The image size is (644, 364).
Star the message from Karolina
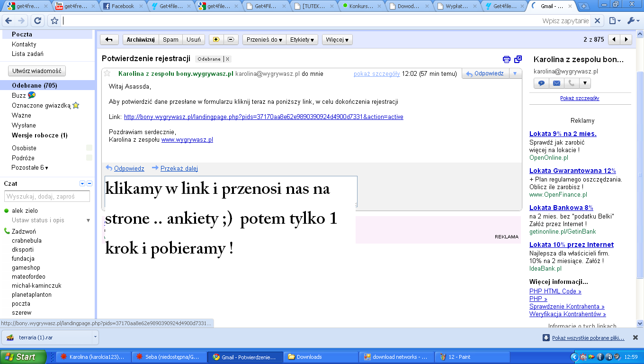tap(107, 73)
